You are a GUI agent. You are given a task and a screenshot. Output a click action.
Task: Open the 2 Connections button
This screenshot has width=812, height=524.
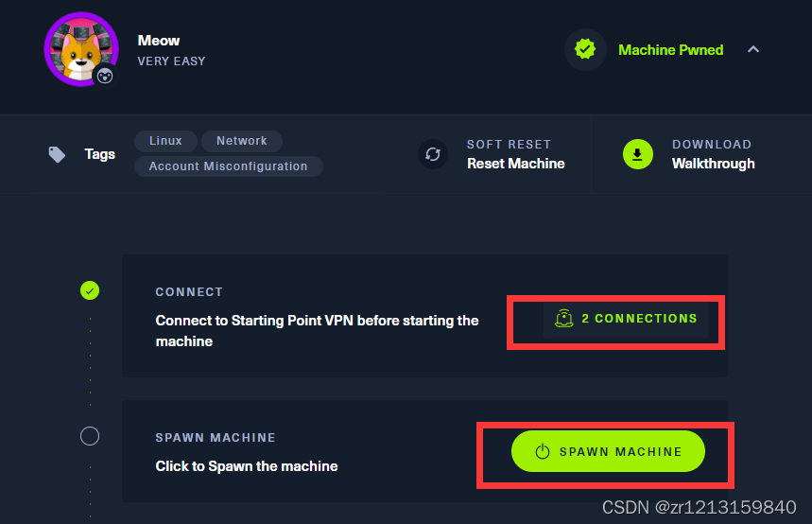[x=626, y=318]
